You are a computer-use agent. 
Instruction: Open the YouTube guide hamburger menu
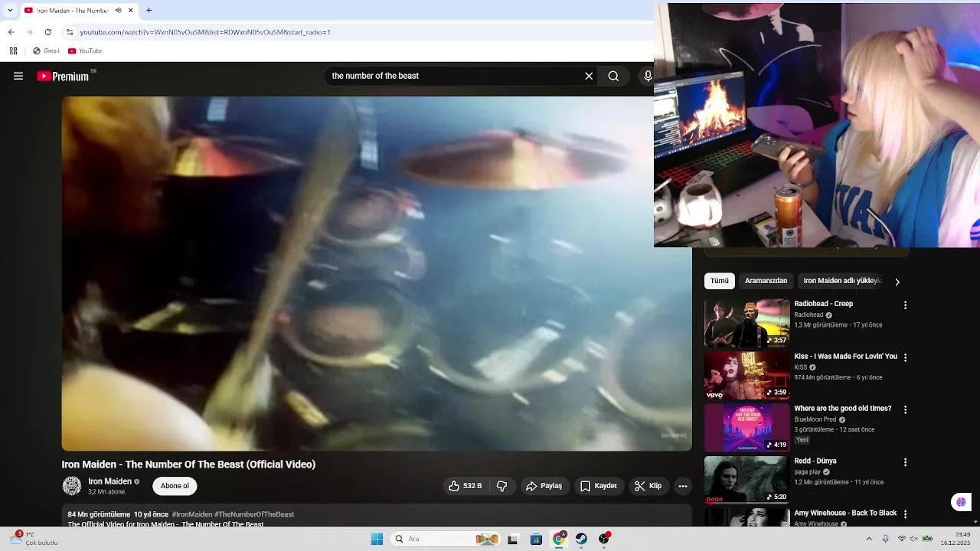(18, 76)
